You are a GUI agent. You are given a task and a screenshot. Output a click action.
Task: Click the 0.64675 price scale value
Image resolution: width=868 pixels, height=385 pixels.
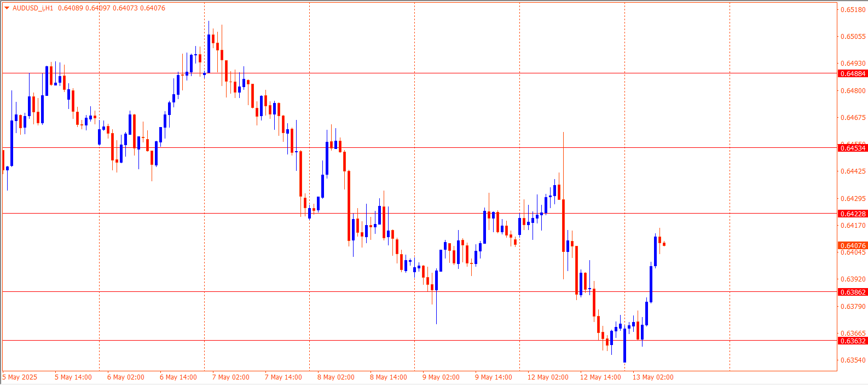853,118
